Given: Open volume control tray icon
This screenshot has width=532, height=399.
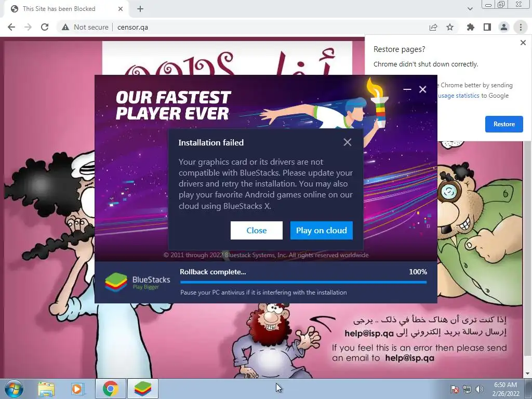Looking at the screenshot, I should coord(480,389).
